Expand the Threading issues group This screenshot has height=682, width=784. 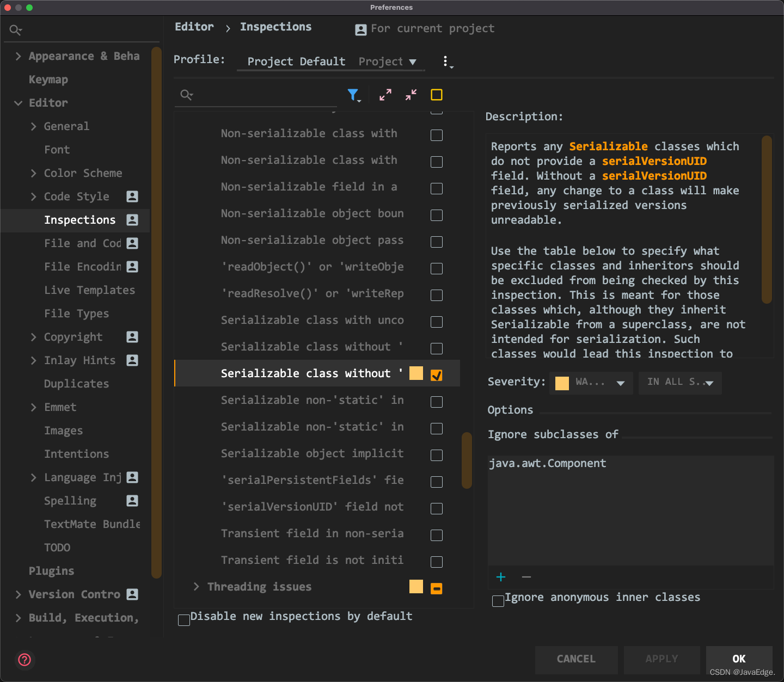point(197,587)
